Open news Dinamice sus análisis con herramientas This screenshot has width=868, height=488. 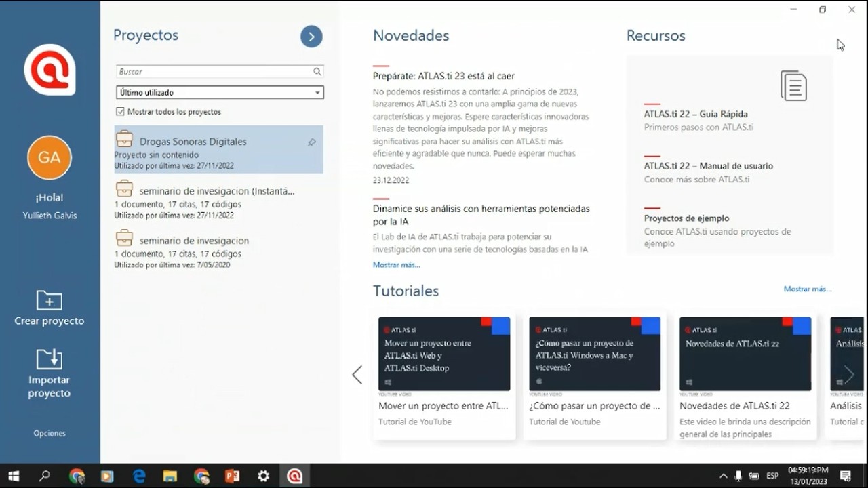(481, 215)
